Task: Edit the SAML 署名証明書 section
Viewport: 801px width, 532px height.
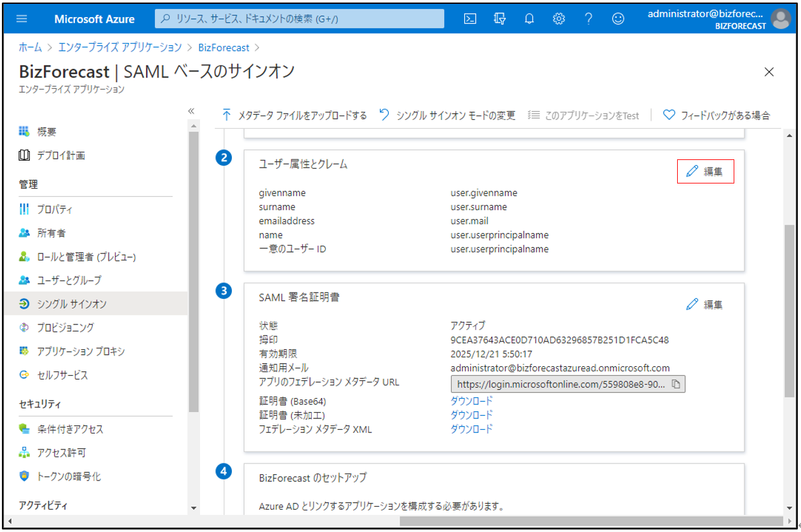Action: (705, 305)
